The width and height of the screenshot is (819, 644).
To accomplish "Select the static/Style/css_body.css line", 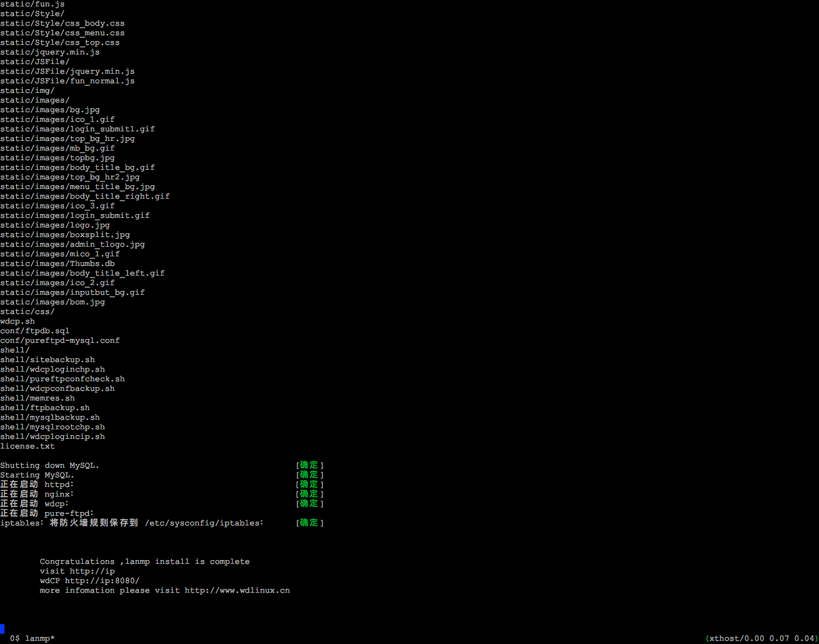I will coord(62,23).
